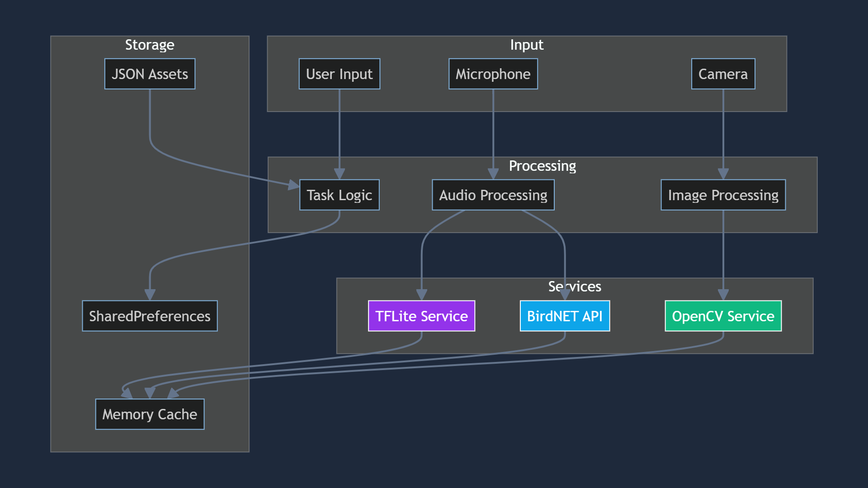The width and height of the screenshot is (868, 488).
Task: Select the purple TFLite Service node
Action: click(x=421, y=316)
